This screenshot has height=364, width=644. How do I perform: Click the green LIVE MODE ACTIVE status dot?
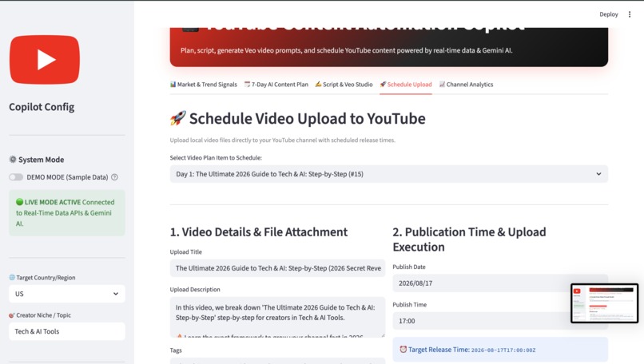(19, 202)
